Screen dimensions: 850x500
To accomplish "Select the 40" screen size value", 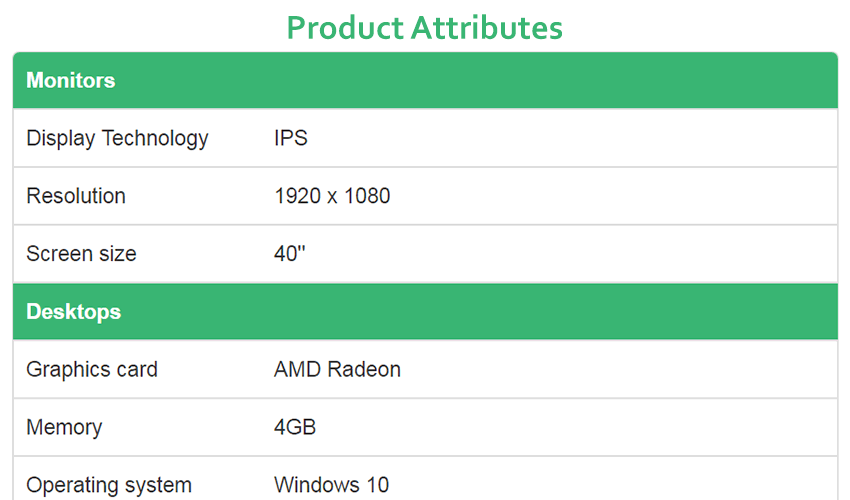I will click(x=289, y=253).
